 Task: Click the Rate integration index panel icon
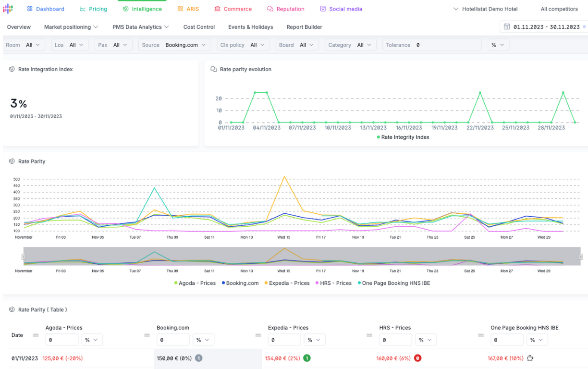[x=12, y=69]
